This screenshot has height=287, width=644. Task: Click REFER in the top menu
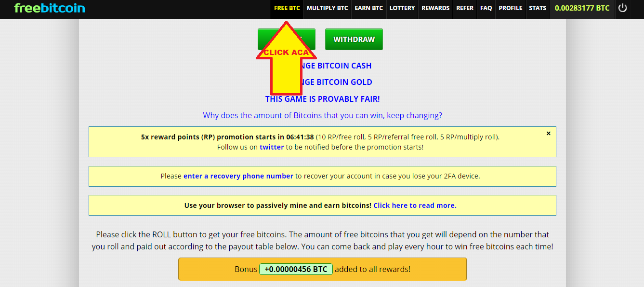pyautogui.click(x=465, y=8)
